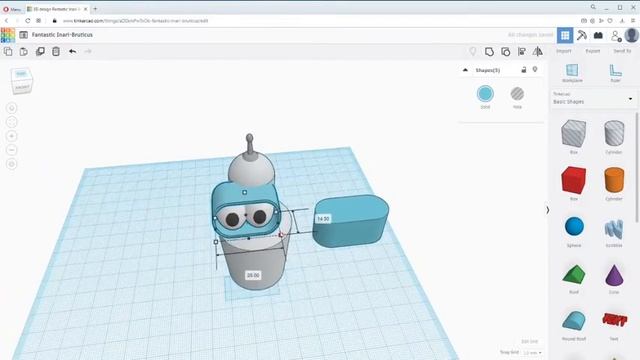
Task: Click the Send To button
Action: tap(622, 51)
